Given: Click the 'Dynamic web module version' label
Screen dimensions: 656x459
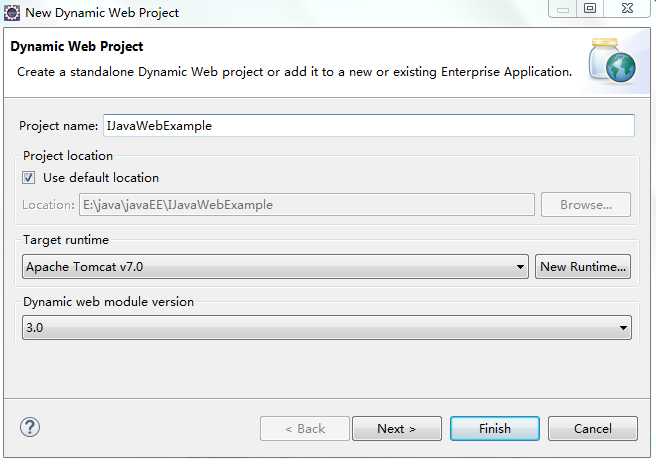Looking at the screenshot, I should (108, 302).
